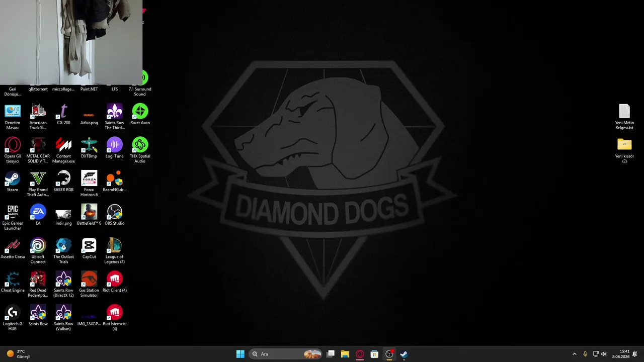Open the Denetim Masası desktop shortcut
644x362 pixels.
pyautogui.click(x=13, y=117)
